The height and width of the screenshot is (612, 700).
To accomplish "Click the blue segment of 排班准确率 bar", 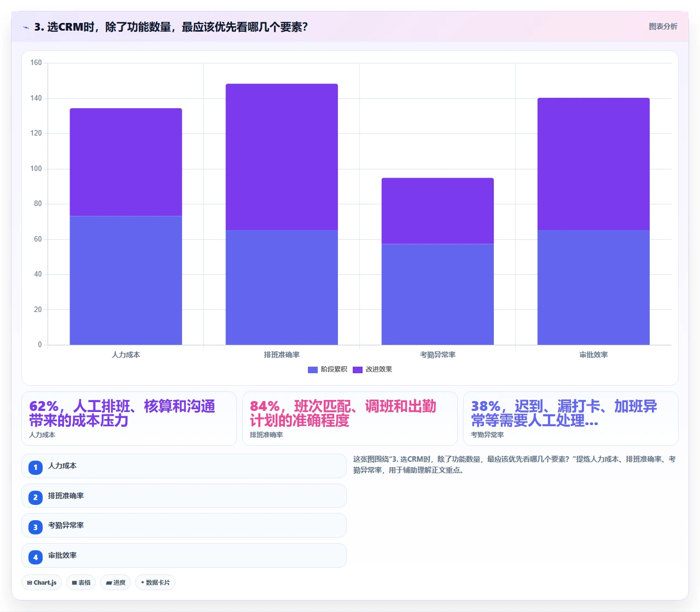I will click(x=282, y=287).
